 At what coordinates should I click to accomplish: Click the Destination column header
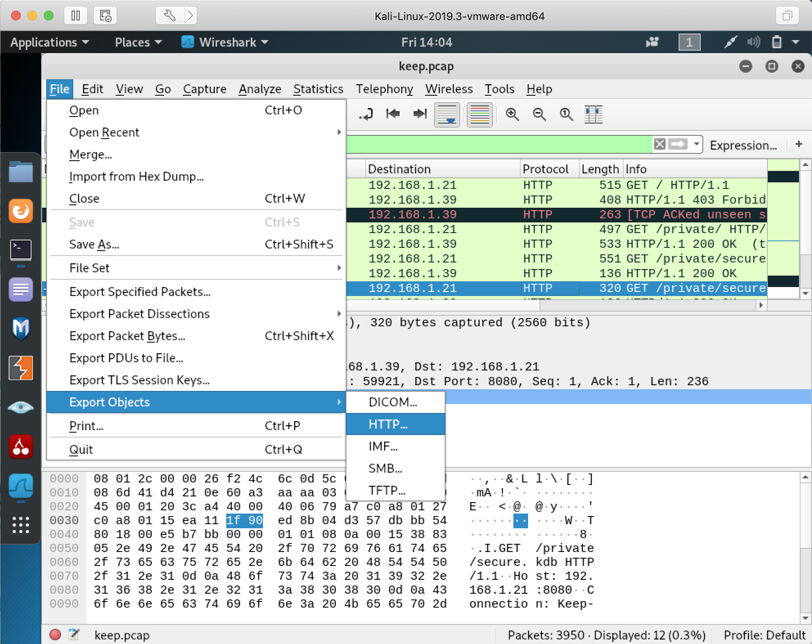(443, 169)
